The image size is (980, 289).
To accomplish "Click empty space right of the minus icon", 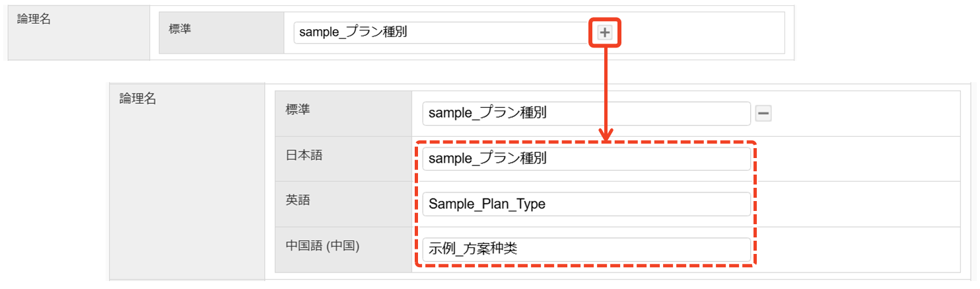I will click(858, 114).
